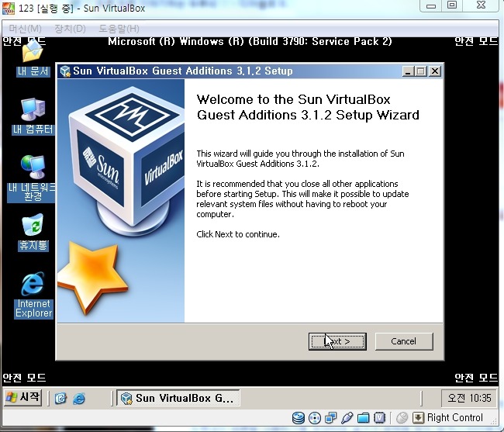Click the hard disk activity status icon
The height and width of the screenshot is (432, 504).
pos(299,418)
